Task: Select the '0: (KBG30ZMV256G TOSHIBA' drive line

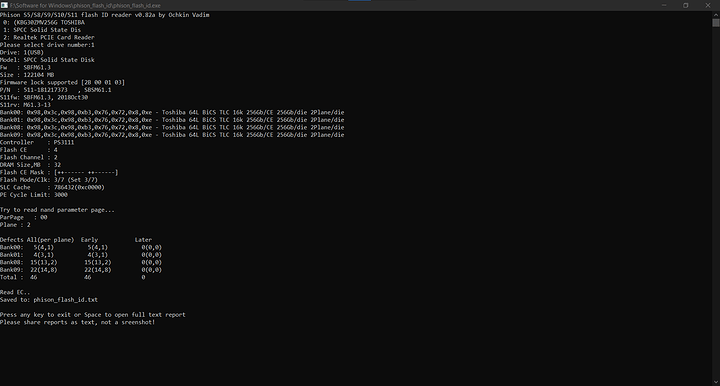Action: coord(44,22)
